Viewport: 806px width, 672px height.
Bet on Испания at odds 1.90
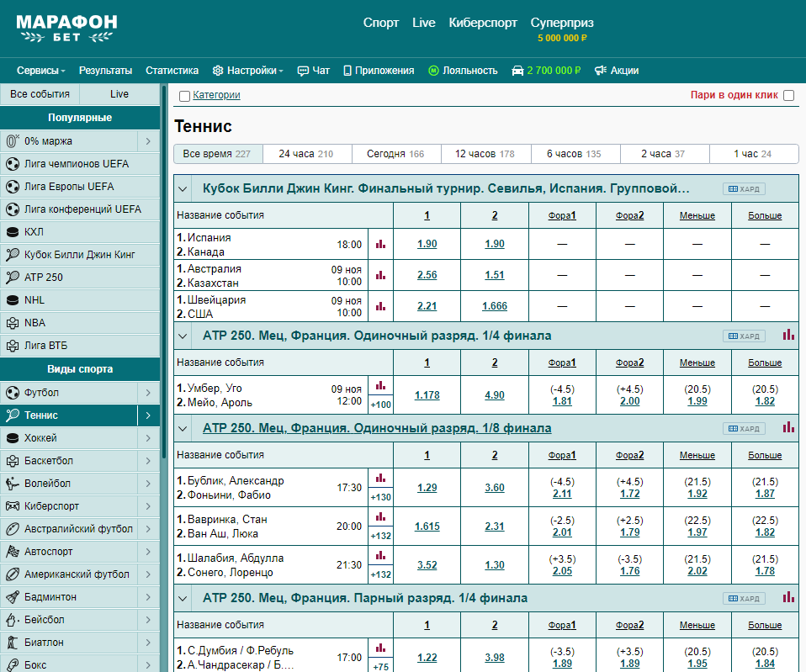[427, 244]
